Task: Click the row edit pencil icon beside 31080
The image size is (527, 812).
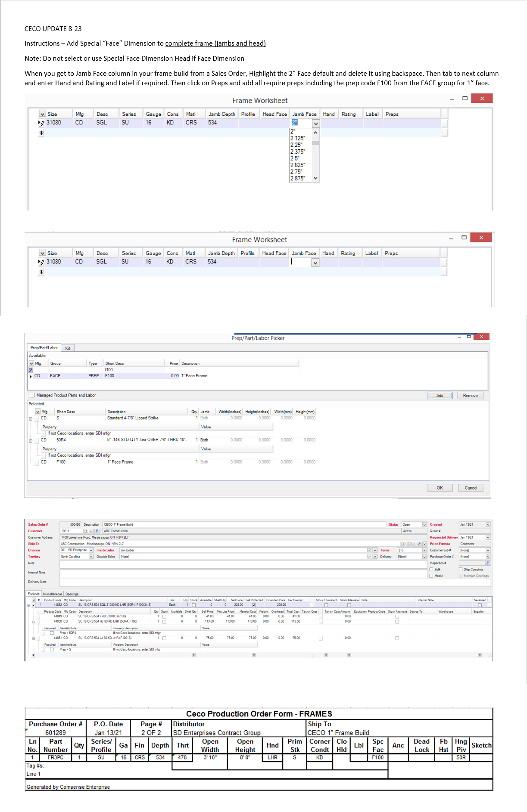Action: [41, 123]
